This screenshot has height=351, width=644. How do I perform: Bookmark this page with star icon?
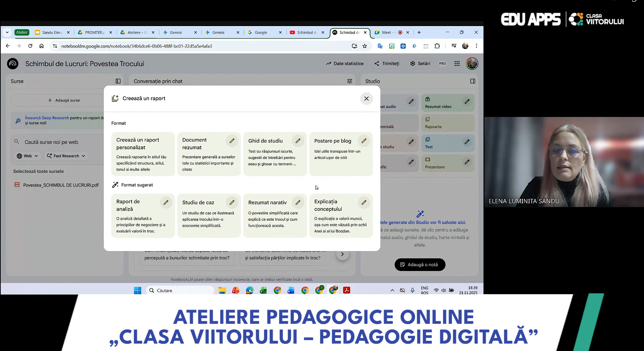coord(365,46)
